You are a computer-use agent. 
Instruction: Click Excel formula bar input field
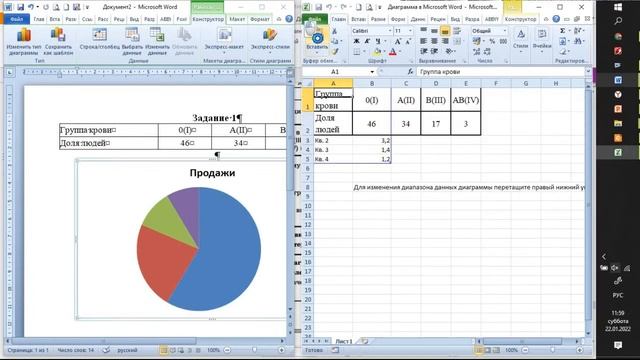pyautogui.click(x=500, y=72)
